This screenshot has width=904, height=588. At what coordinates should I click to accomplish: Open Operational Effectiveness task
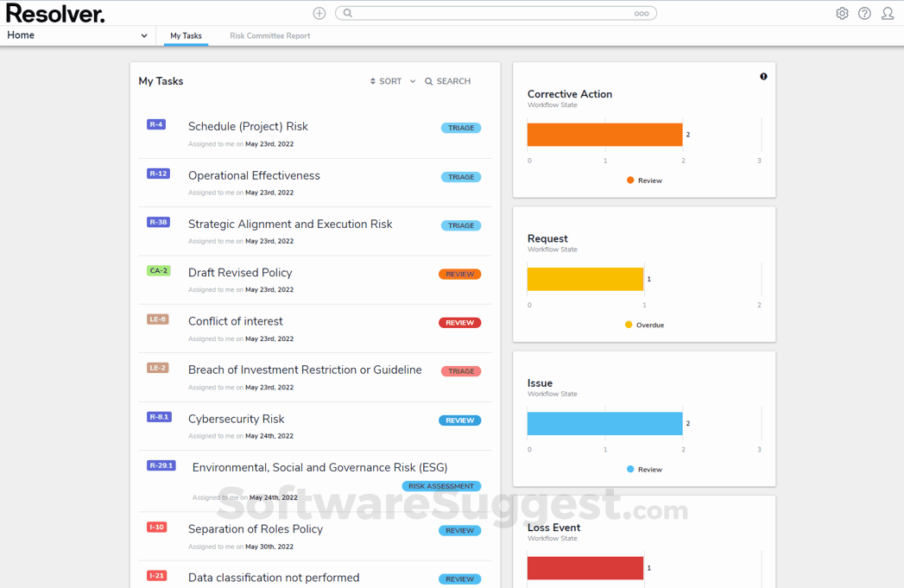click(254, 175)
